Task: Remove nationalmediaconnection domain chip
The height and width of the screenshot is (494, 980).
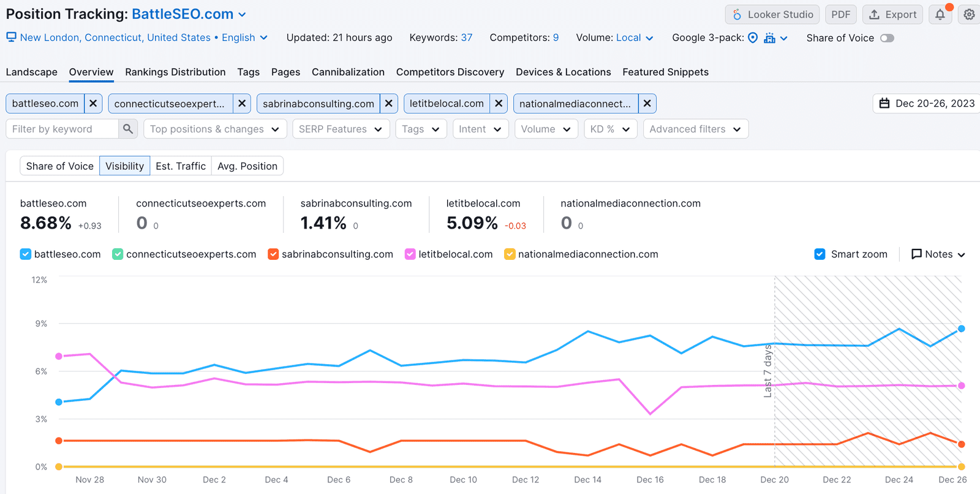Action: coord(647,104)
